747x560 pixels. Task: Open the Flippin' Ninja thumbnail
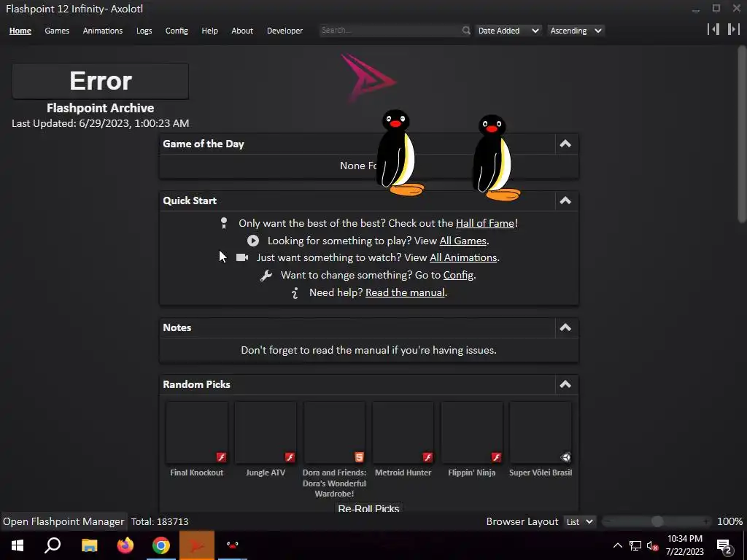[472, 432]
